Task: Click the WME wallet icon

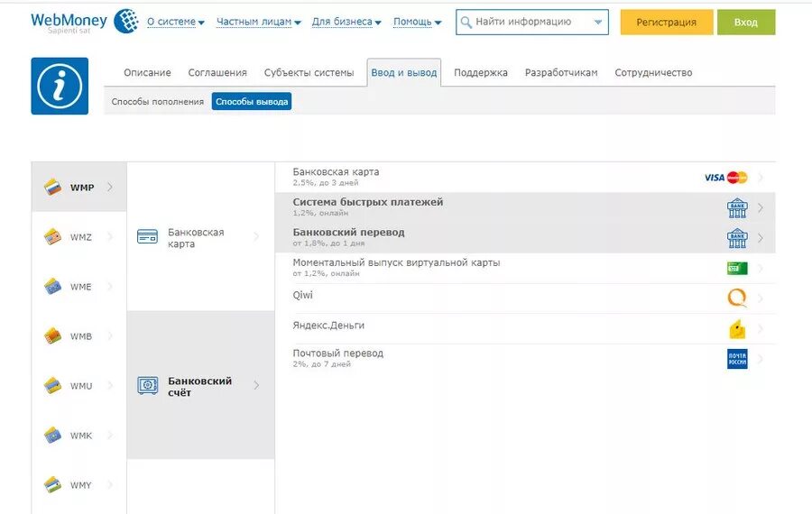Action: (x=53, y=286)
